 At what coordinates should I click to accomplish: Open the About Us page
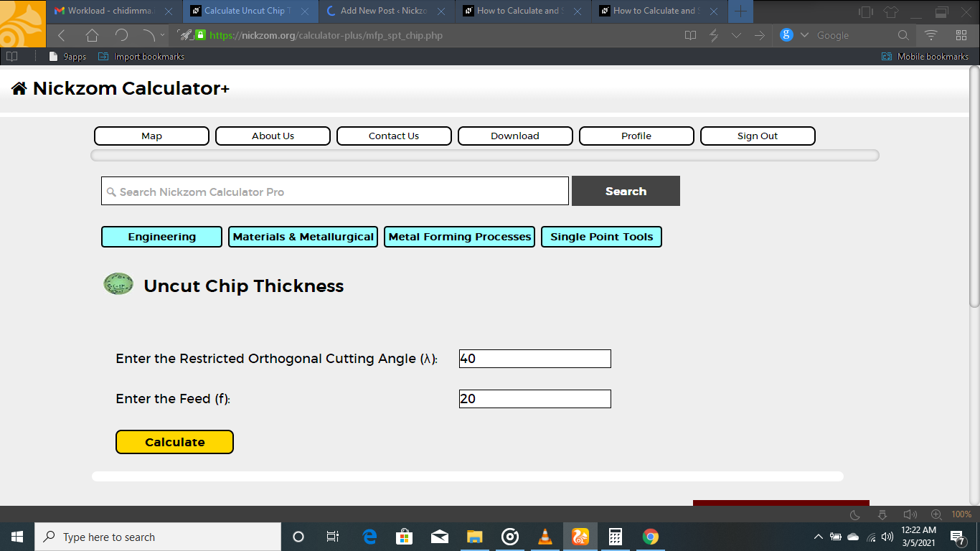[273, 136]
